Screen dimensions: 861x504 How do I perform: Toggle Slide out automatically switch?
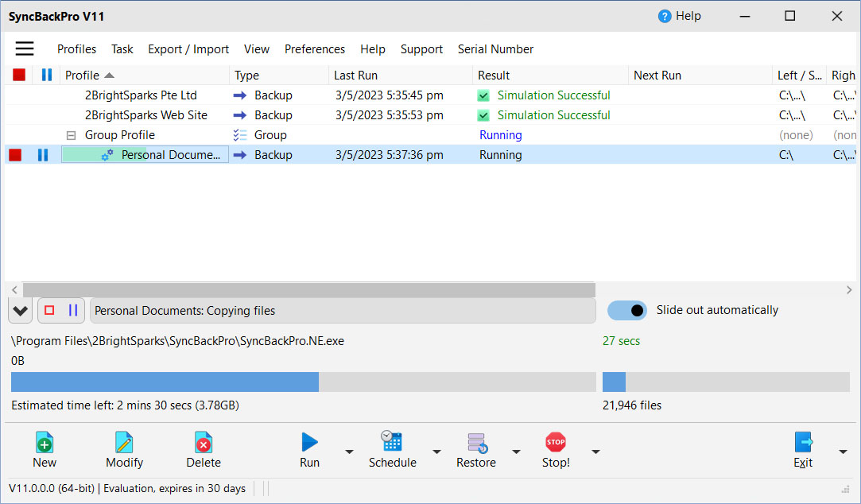627,310
